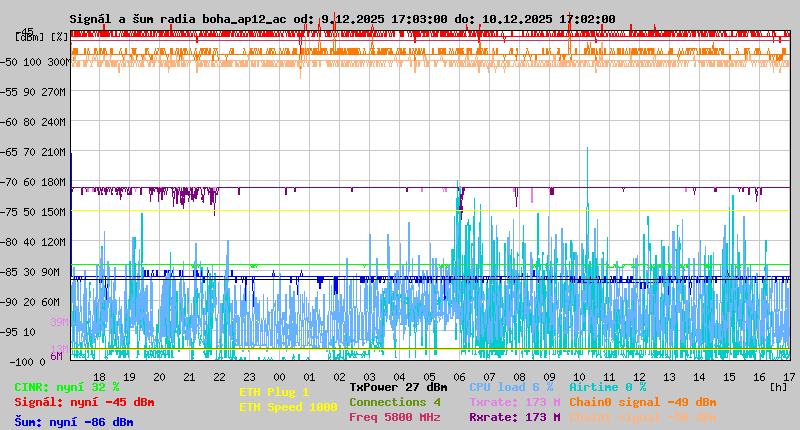Click the cyan 'Airtime 0 %' legend

[x=607, y=387]
